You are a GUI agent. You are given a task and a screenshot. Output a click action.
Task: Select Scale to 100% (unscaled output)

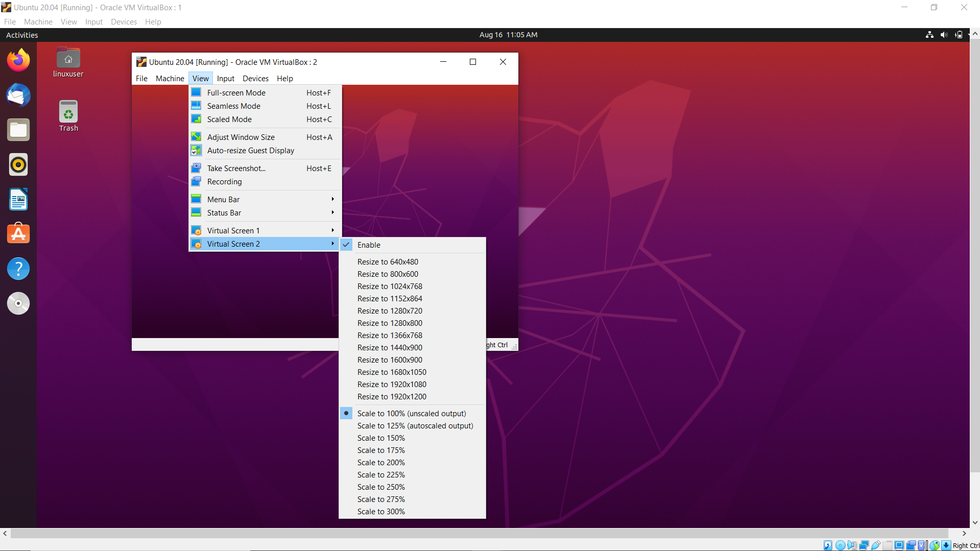click(412, 413)
